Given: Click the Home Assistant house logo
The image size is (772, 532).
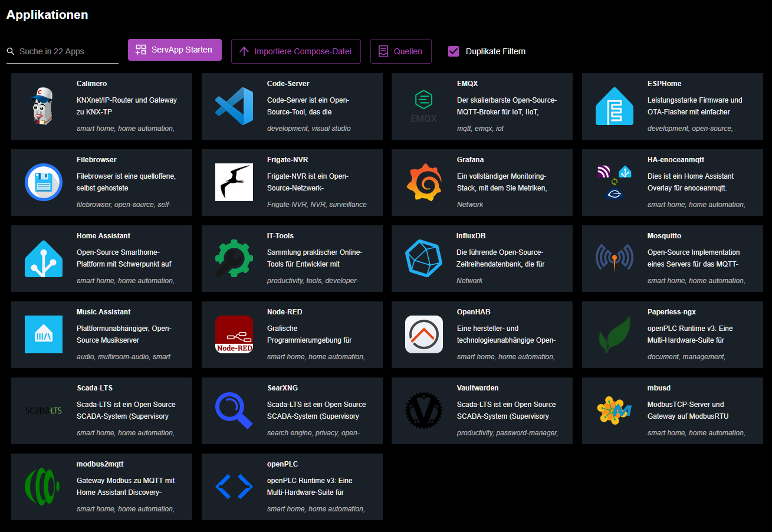Looking at the screenshot, I should click(44, 258).
